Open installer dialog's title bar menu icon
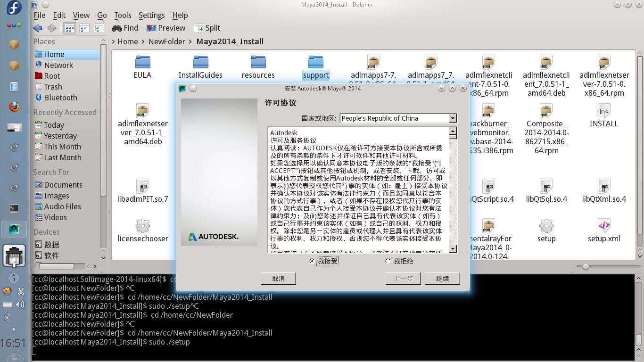This screenshot has width=644, height=362. point(182,88)
